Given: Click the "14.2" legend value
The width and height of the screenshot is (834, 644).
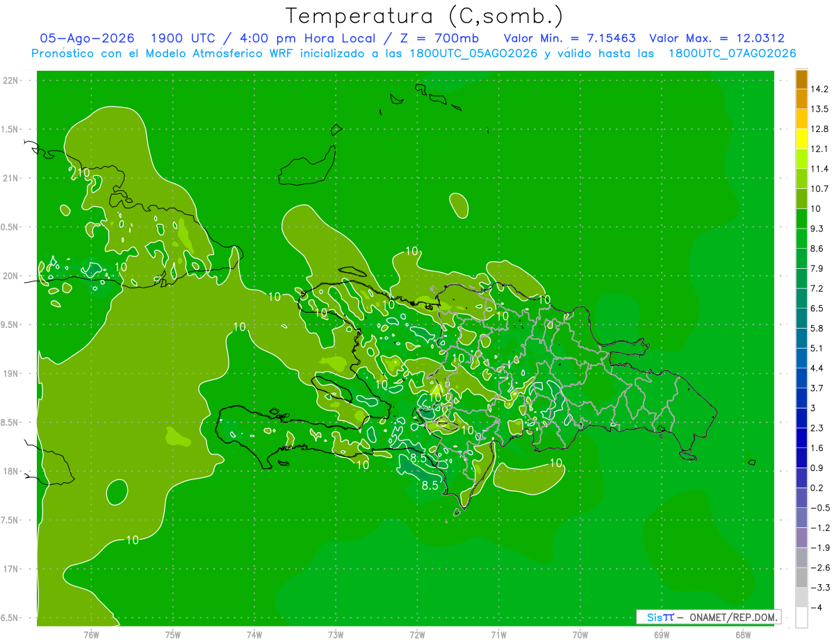Looking at the screenshot, I should (x=819, y=89).
